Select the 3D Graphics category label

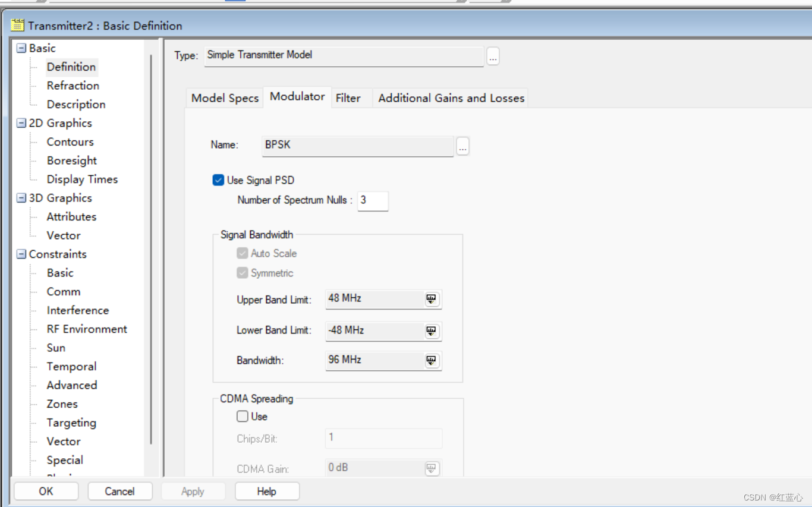pyautogui.click(x=61, y=198)
